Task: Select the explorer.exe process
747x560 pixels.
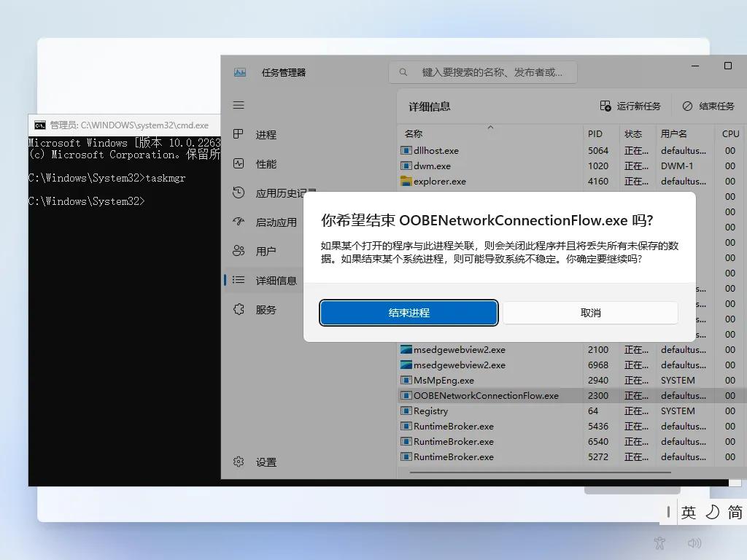Action: click(572, 182)
